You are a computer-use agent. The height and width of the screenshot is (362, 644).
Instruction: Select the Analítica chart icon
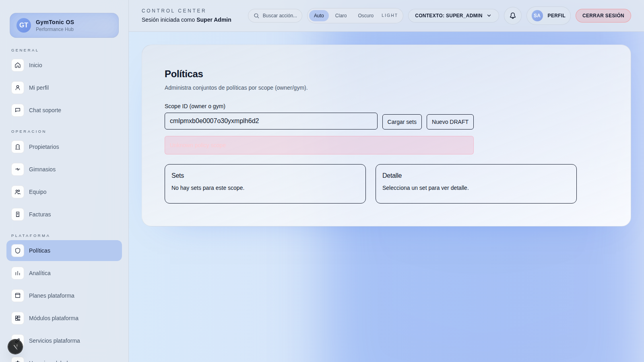pyautogui.click(x=18, y=273)
